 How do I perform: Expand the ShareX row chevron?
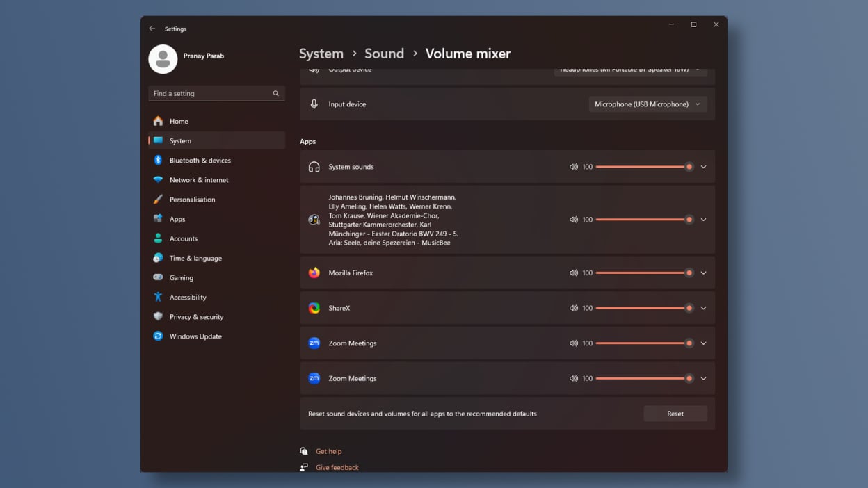[x=703, y=308]
